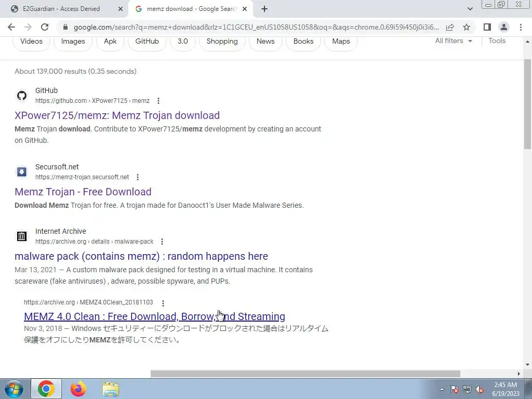Click the lock icon in address bar

65,27
